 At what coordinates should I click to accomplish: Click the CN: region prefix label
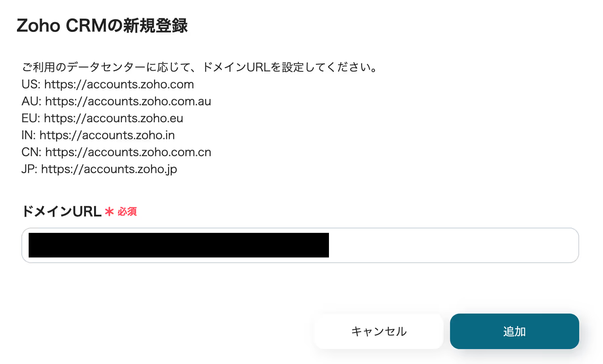[x=31, y=152]
